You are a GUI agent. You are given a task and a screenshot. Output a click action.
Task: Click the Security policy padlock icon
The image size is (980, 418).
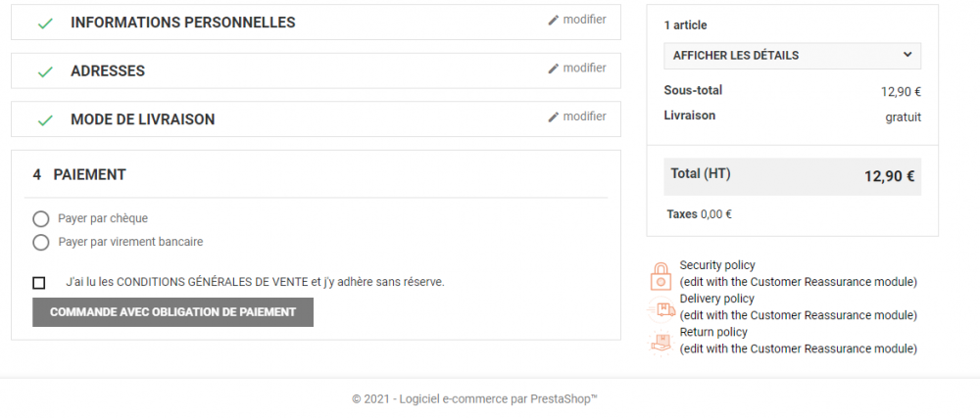click(661, 275)
